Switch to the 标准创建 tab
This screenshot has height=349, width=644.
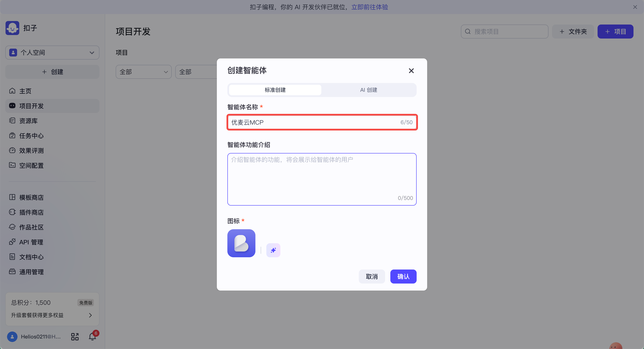pos(275,90)
